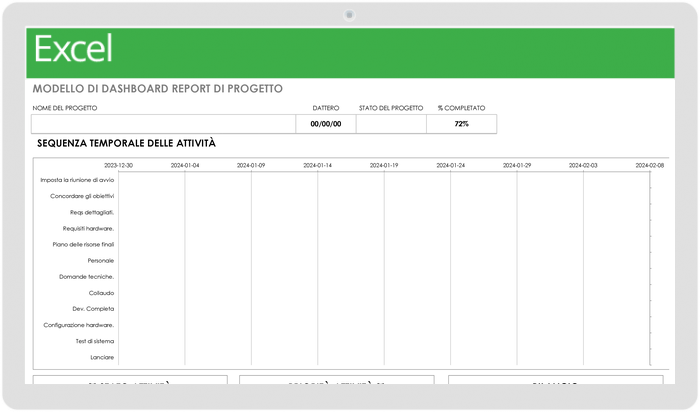Select the date cell showing 00/00/00

326,124
